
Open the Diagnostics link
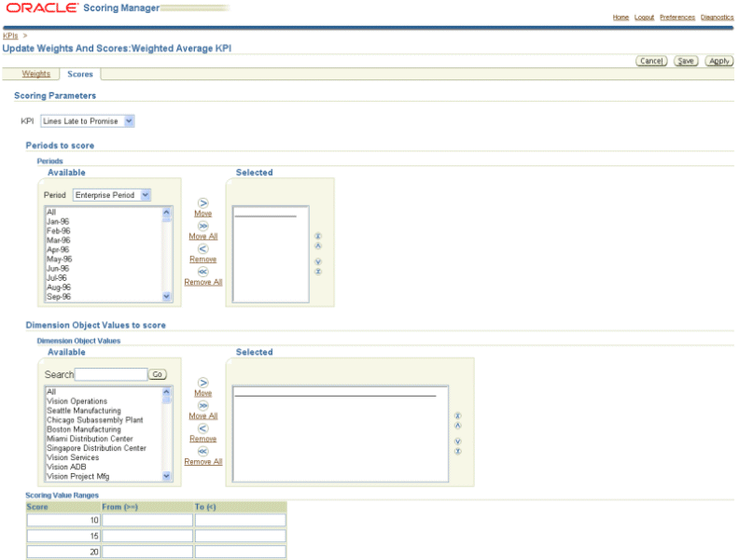(x=717, y=18)
